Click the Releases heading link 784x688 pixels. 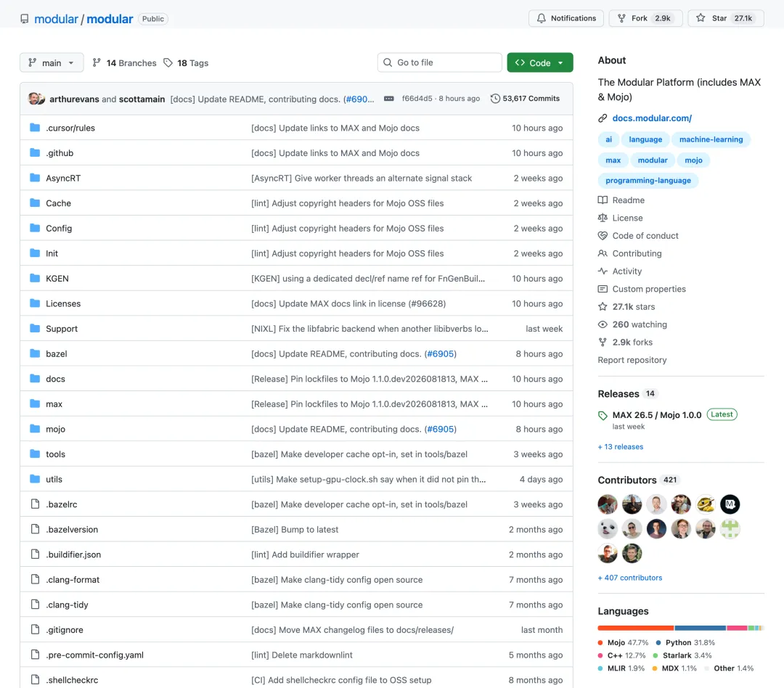pos(618,394)
